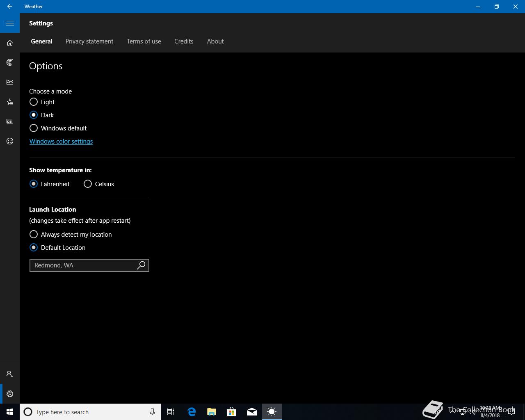The width and height of the screenshot is (525, 420).
Task: Open the Privacy statement tab
Action: point(89,41)
